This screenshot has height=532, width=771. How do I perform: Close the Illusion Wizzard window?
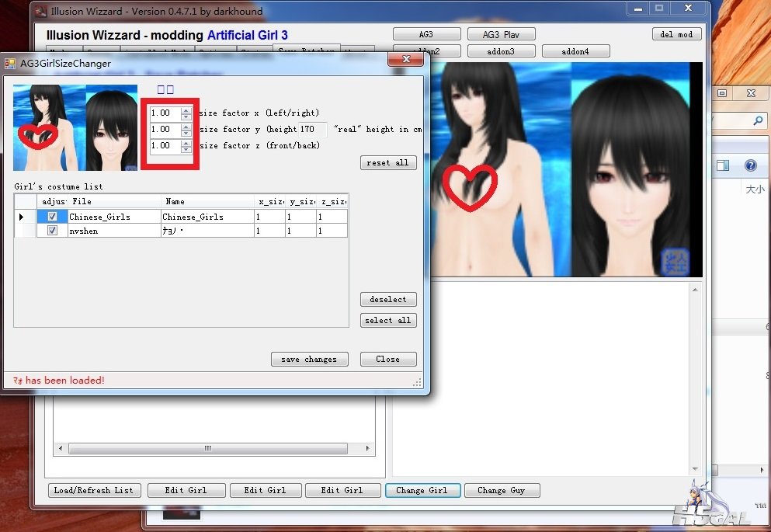689,9
